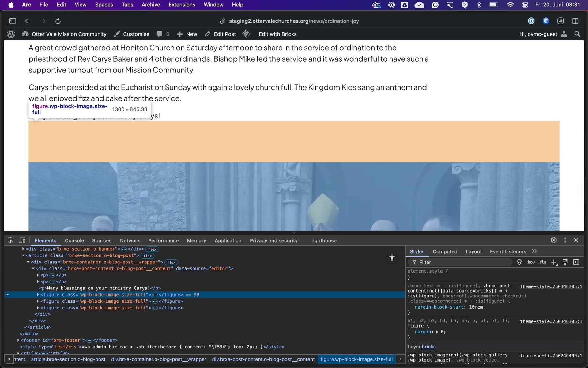Image resolution: width=588 pixels, height=368 pixels.
Task: Toggle the flex badge on the article element
Action: 148,255
